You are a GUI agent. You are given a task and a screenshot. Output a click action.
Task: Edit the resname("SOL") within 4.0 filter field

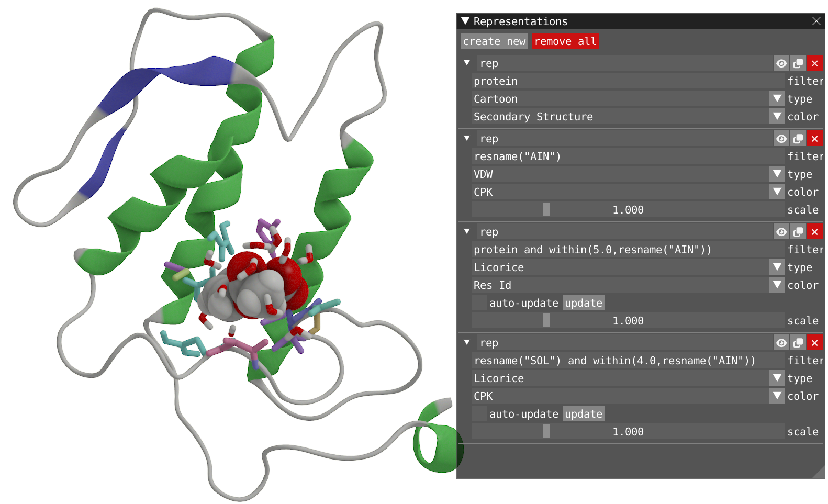pos(628,361)
